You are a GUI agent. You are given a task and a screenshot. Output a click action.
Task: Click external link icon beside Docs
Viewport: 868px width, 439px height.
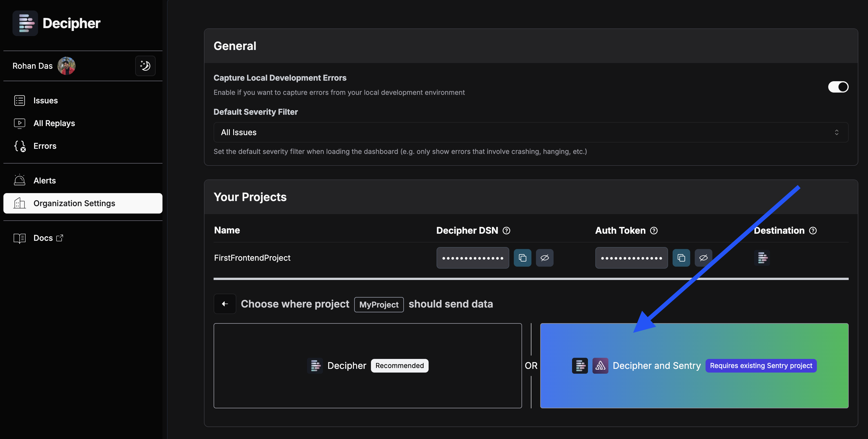(x=60, y=238)
